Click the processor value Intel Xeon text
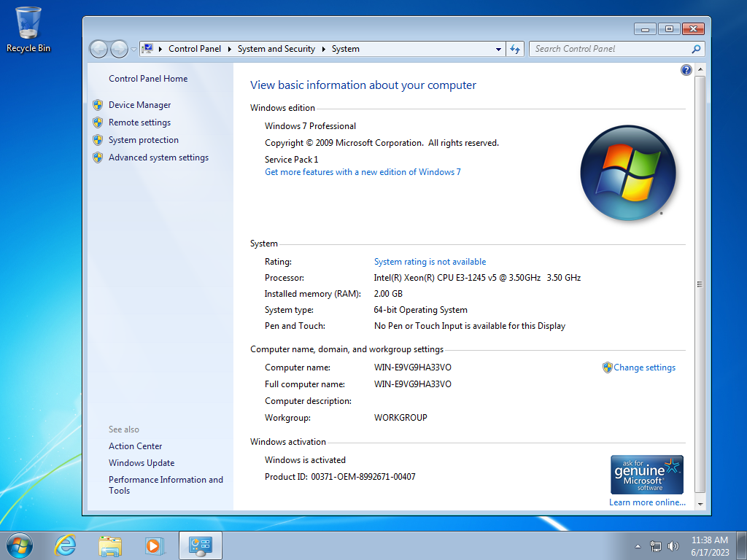 [x=477, y=278]
